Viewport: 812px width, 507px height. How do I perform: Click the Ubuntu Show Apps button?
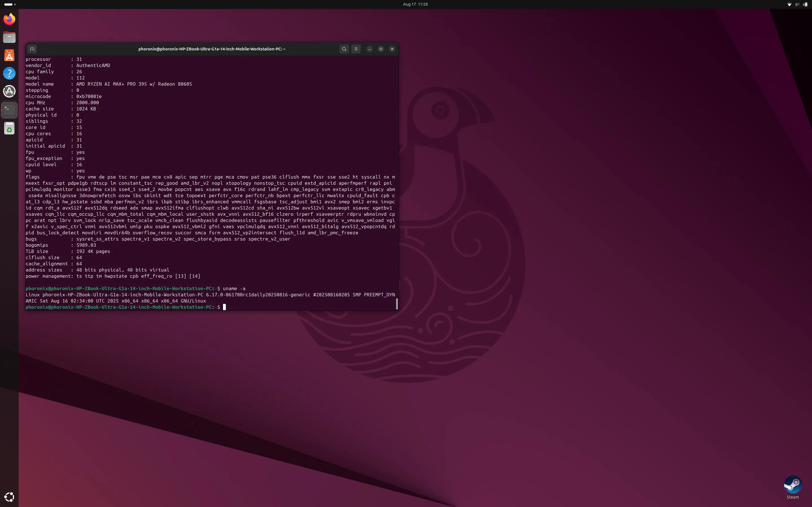click(9, 497)
